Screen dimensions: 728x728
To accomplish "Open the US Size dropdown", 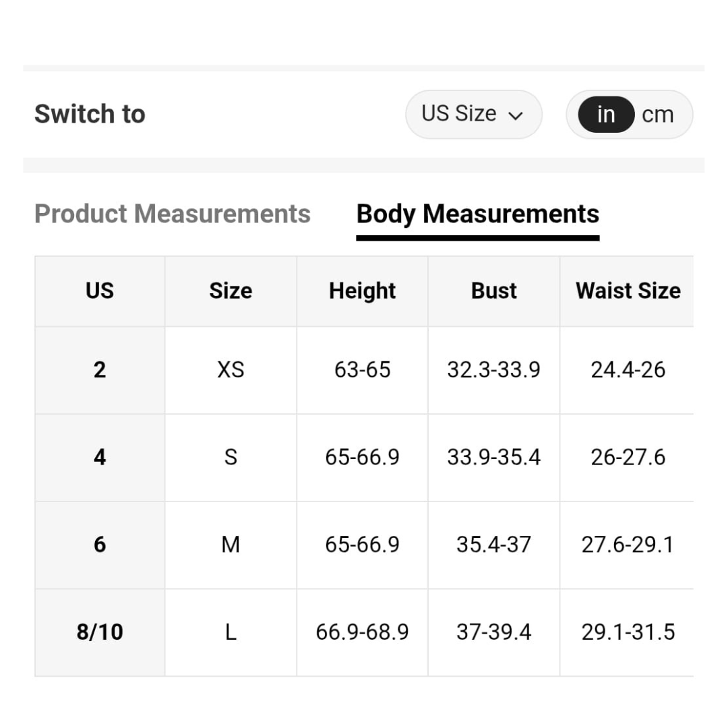I will click(x=473, y=114).
